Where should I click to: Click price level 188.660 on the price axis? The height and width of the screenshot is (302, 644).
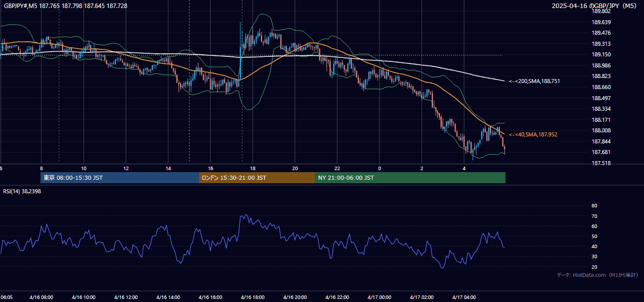click(601, 87)
